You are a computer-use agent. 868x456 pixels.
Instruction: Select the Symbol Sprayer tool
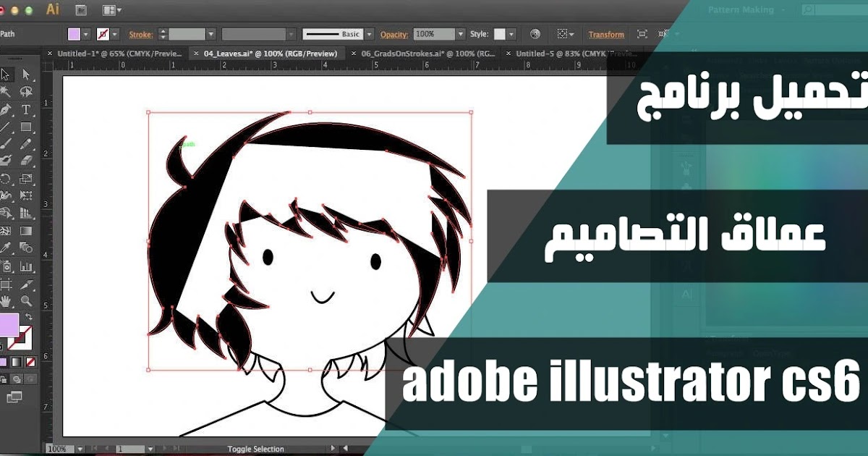point(6,266)
